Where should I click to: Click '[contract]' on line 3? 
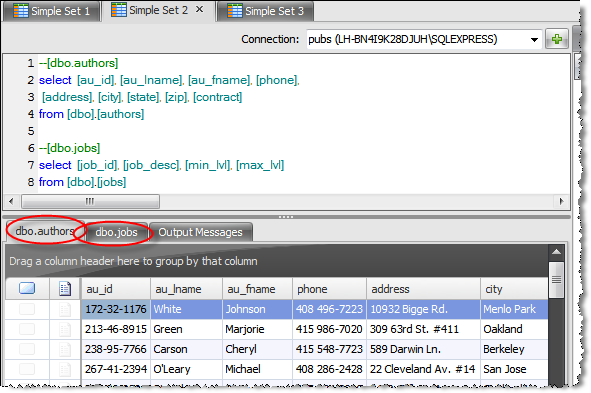click(217, 97)
